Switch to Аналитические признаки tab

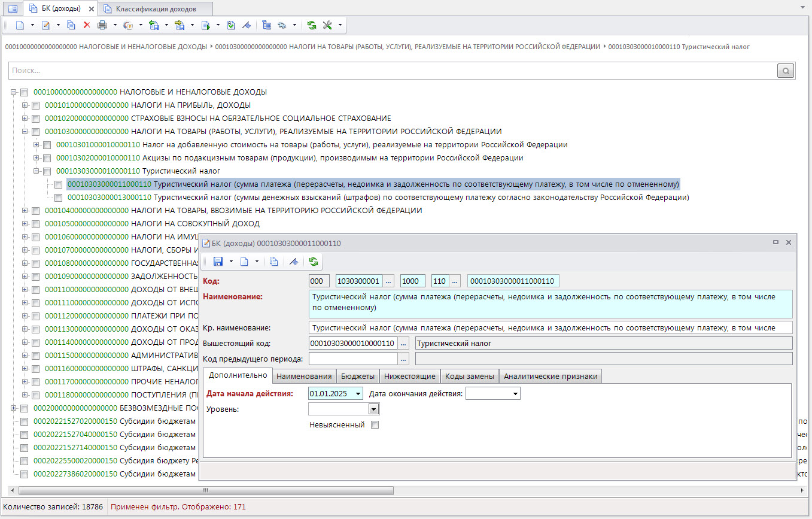click(551, 376)
